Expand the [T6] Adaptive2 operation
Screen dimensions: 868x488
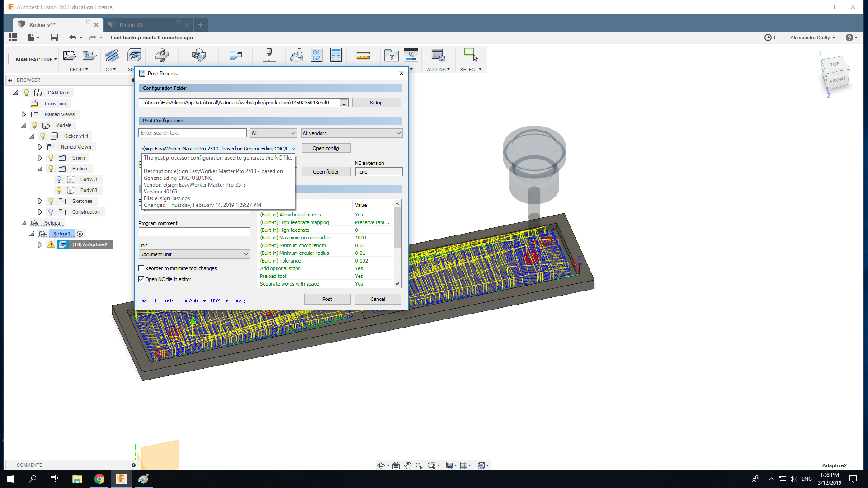click(40, 244)
